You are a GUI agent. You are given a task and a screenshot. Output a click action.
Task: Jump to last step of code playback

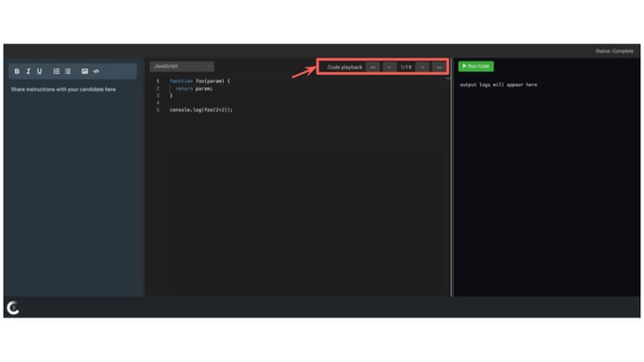pyautogui.click(x=439, y=67)
